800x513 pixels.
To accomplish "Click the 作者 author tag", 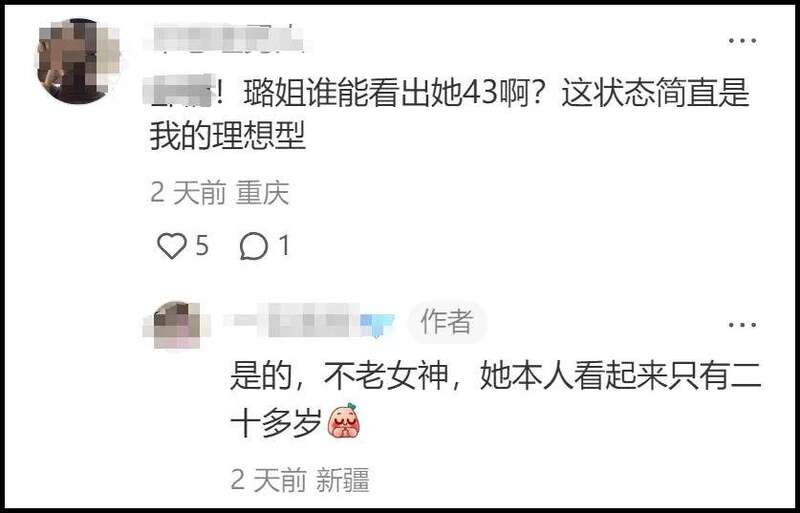I will [447, 322].
